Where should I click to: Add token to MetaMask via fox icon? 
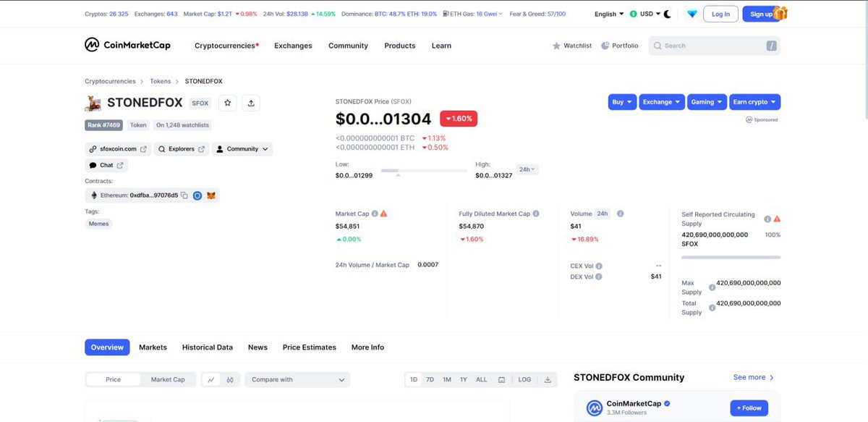(x=211, y=195)
